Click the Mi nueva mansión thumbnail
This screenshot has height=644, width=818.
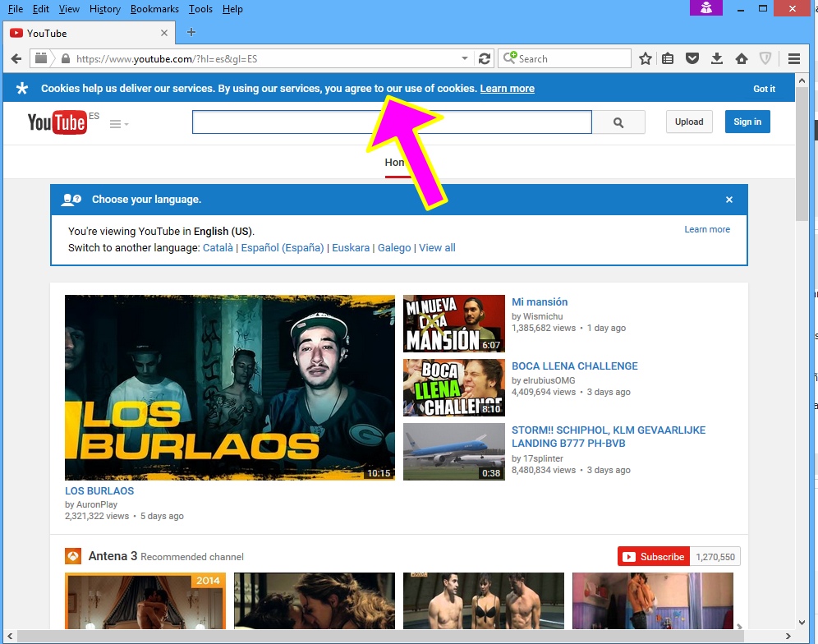click(454, 324)
